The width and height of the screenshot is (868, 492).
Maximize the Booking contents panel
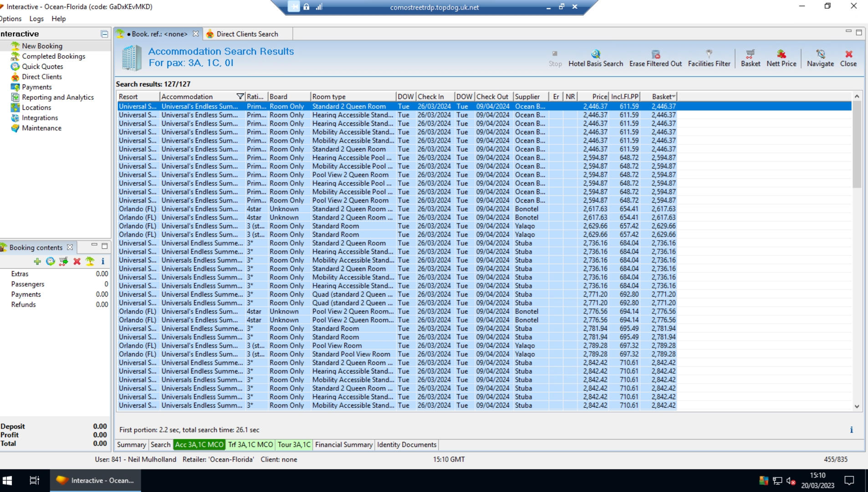[104, 246]
